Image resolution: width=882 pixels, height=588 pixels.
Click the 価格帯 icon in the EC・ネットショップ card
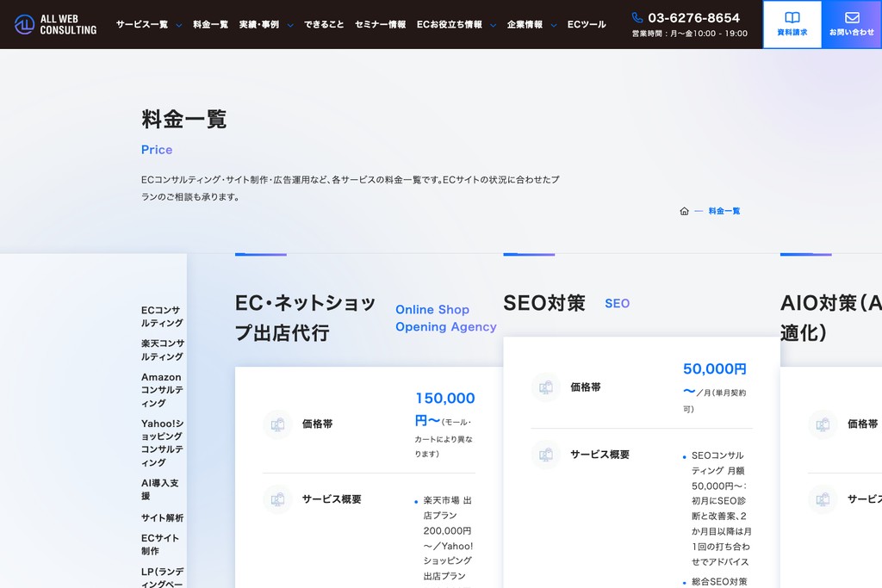277,424
